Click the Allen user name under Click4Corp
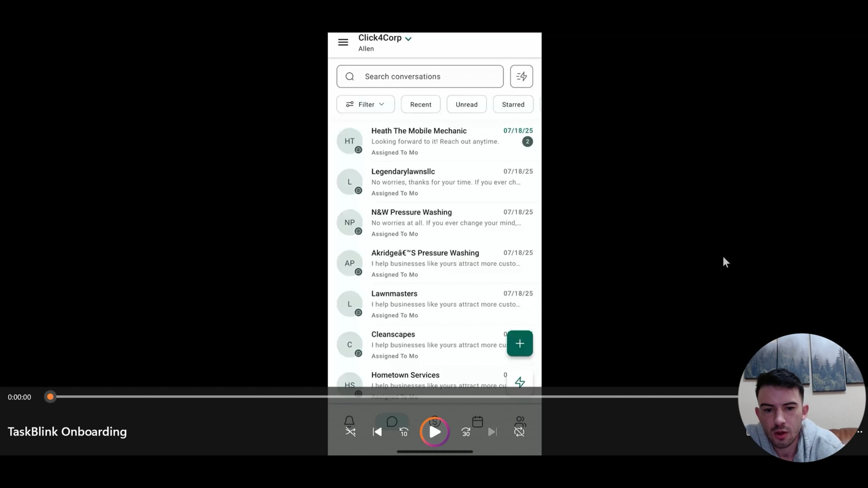Screen dimensions: 868x488 366,48
